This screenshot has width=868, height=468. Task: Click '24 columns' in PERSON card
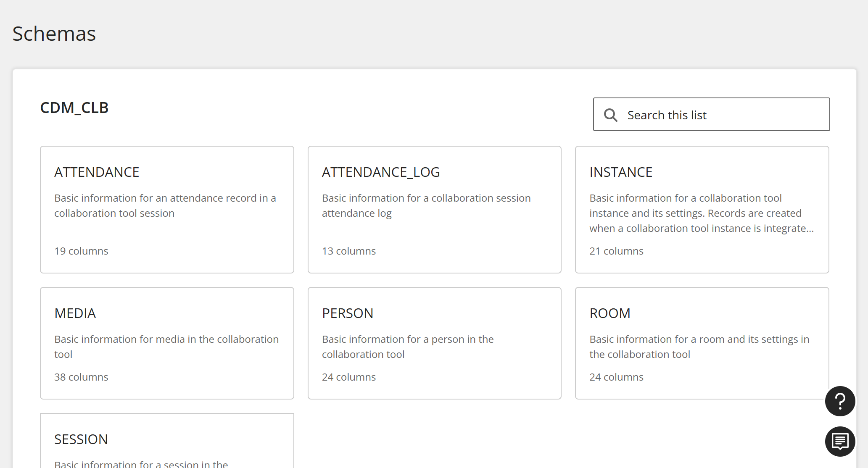349,377
